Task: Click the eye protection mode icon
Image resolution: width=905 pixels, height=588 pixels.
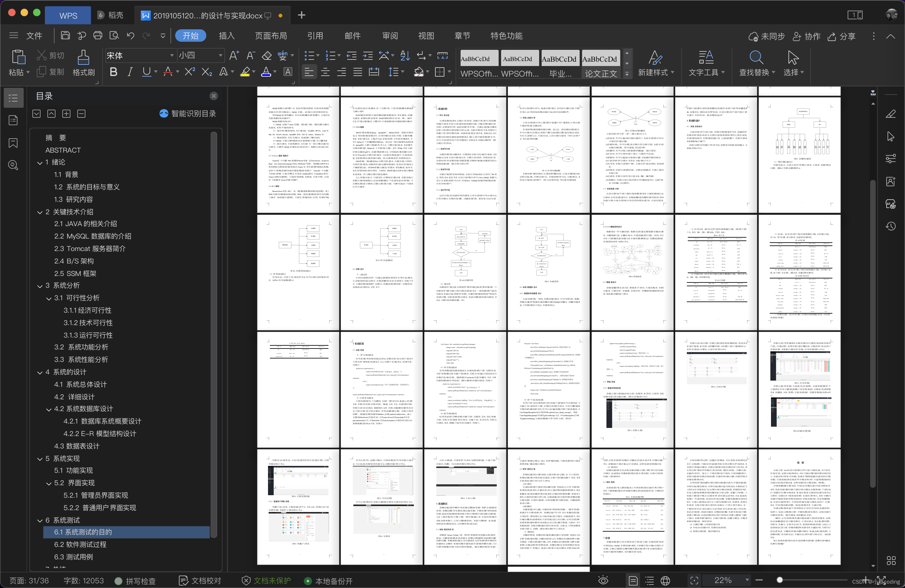Action: tap(603, 581)
